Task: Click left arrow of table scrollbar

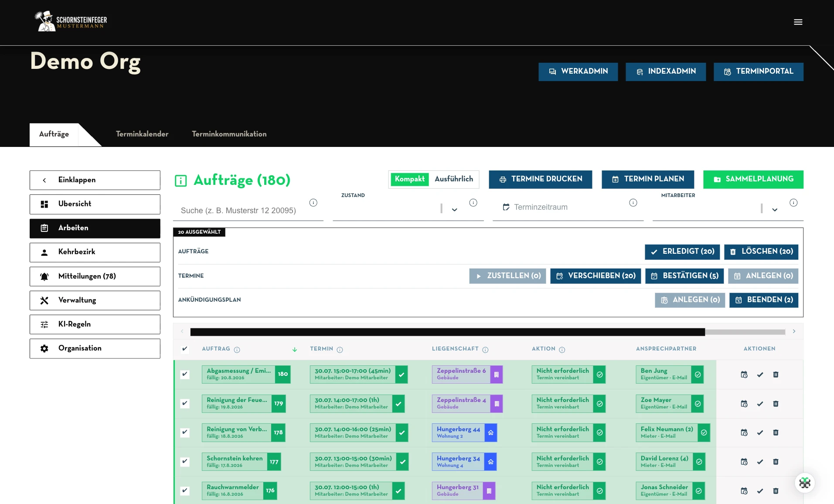Action: pyautogui.click(x=182, y=331)
